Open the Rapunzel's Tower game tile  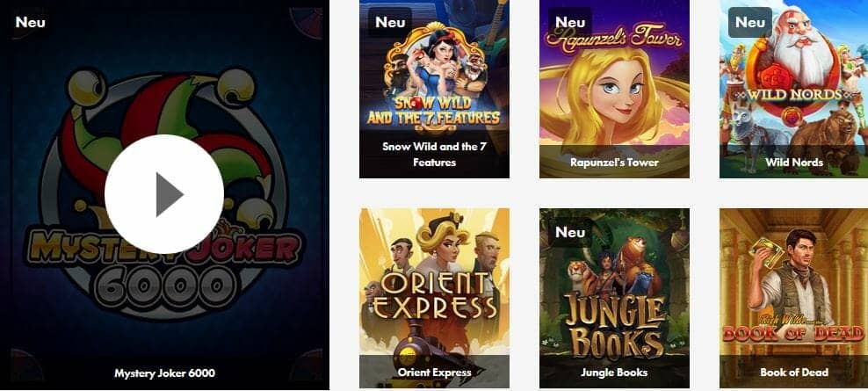[614, 89]
